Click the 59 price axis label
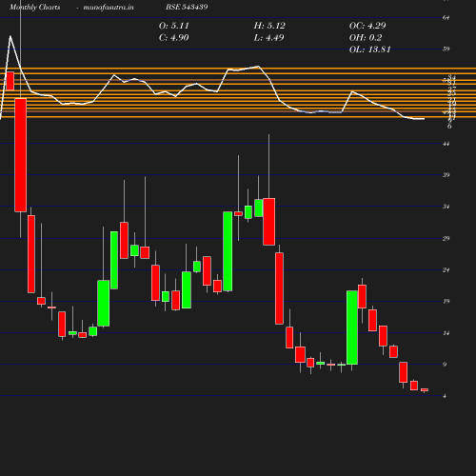The image size is (476, 476). [x=446, y=49]
